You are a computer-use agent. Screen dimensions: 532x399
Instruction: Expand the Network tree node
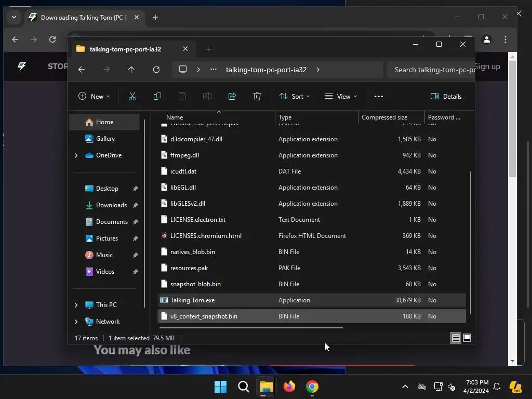[76, 322]
